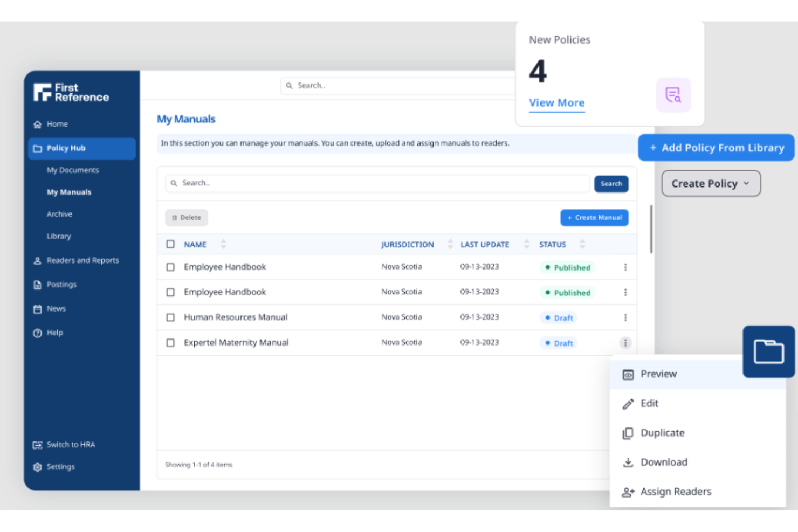
Task: Click the News calendar icon
Action: (x=37, y=308)
